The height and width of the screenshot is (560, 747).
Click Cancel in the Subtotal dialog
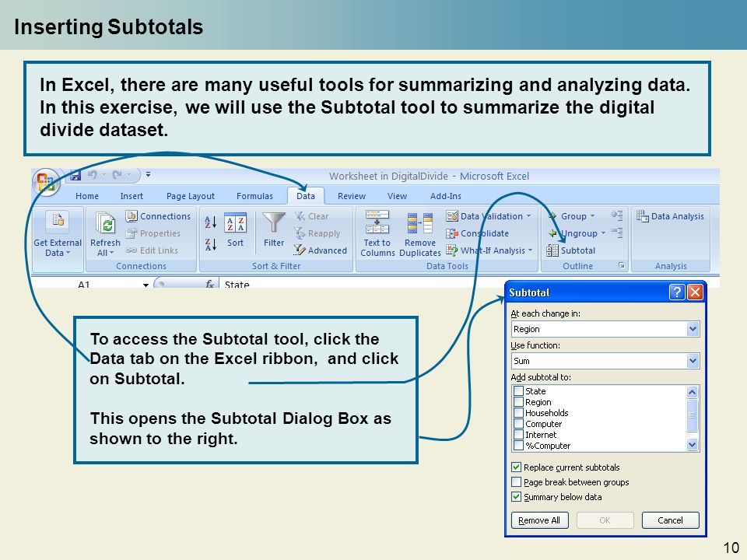(x=670, y=520)
